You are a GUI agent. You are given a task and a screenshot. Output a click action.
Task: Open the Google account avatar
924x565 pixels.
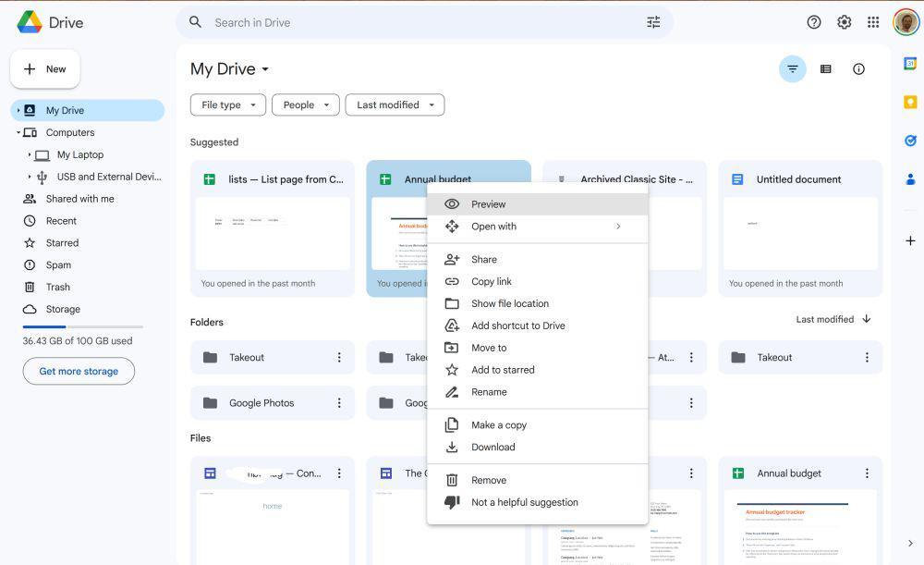coord(906,22)
